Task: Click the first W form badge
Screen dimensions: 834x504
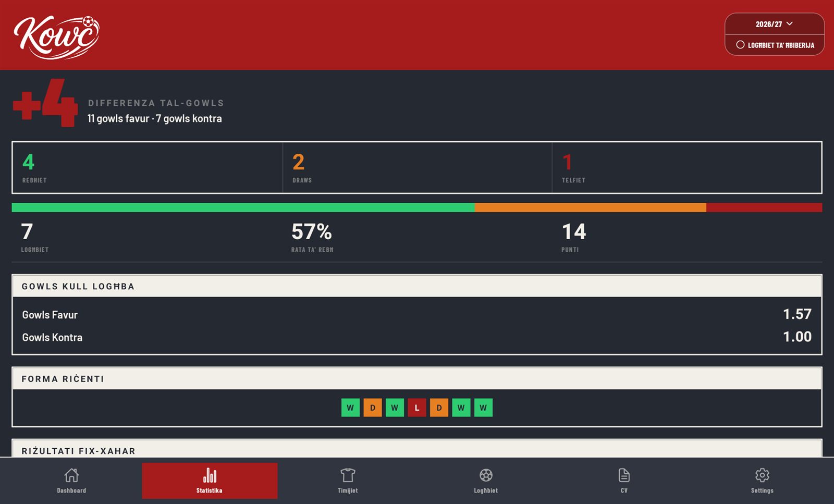Action: 350,408
